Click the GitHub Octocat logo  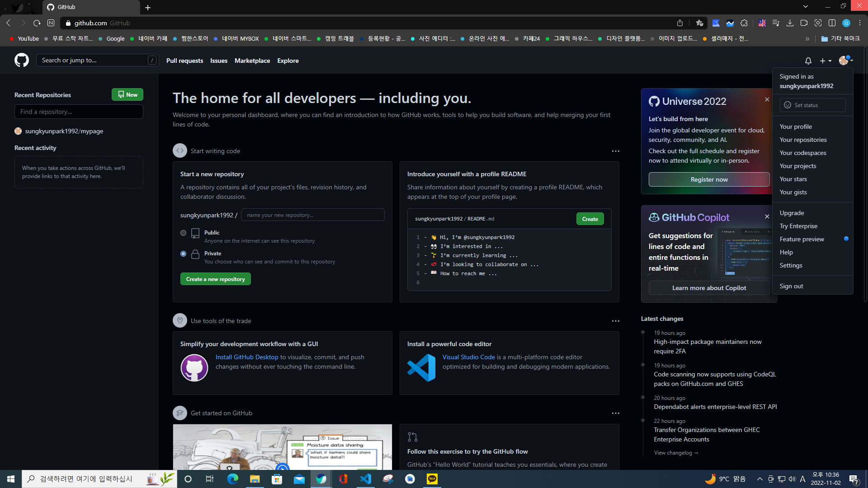21,60
